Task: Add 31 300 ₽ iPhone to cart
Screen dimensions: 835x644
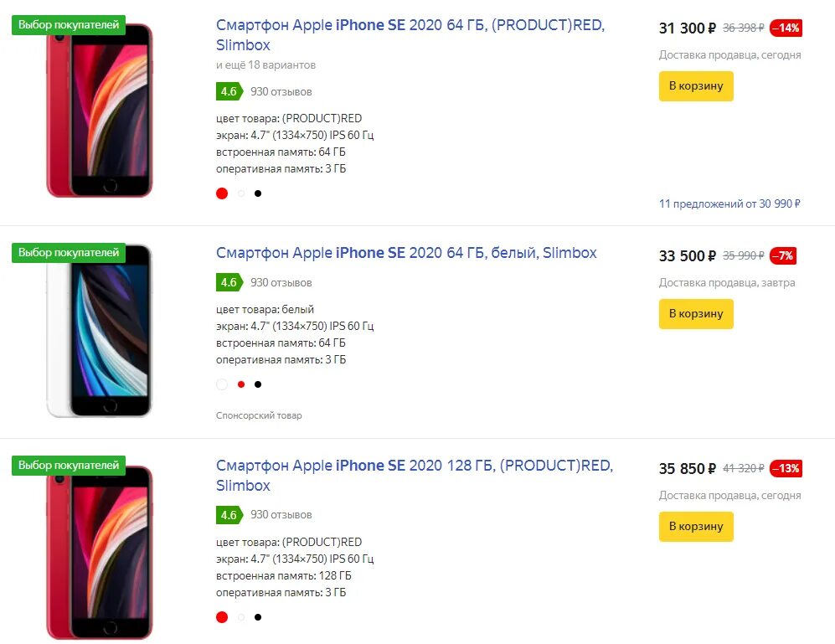Action: tap(695, 86)
